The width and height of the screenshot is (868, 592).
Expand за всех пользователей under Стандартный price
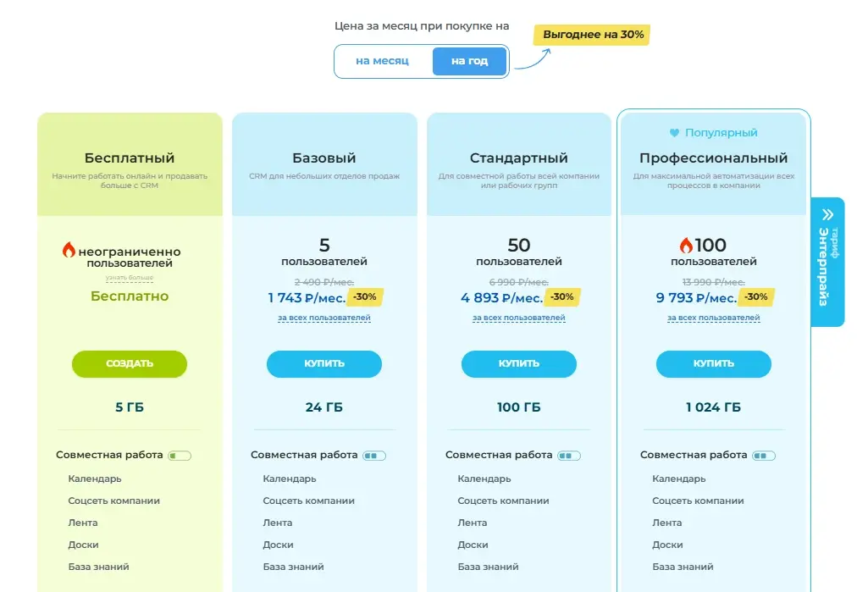coord(519,318)
